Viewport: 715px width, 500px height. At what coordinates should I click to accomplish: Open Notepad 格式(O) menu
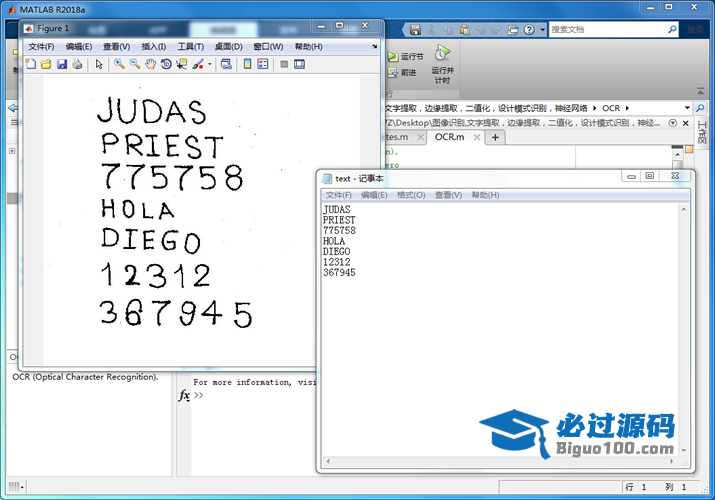tap(411, 195)
